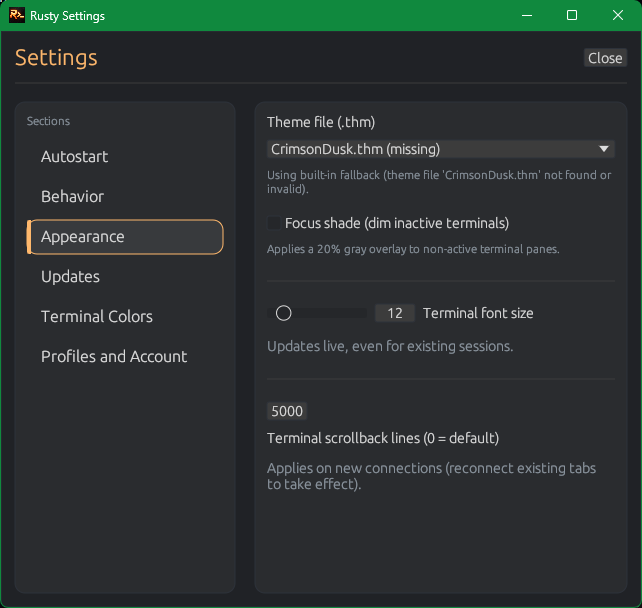Click the font size value field 12

pos(395,313)
